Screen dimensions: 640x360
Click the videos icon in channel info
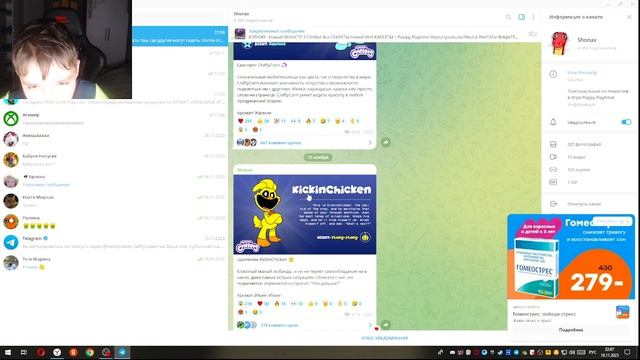pos(553,157)
